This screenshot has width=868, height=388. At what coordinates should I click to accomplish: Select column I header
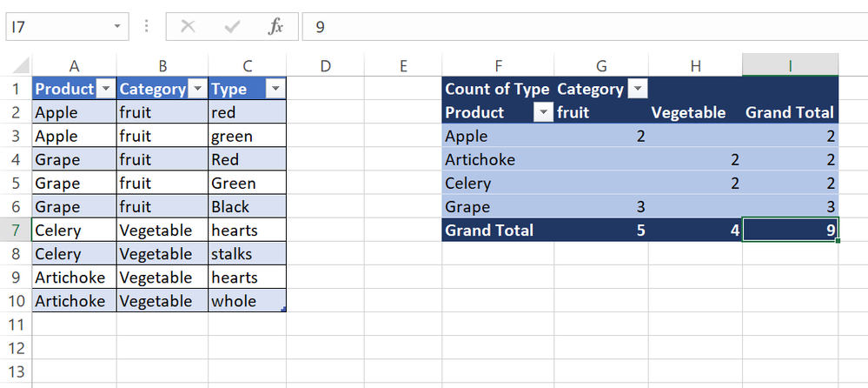[x=790, y=65]
